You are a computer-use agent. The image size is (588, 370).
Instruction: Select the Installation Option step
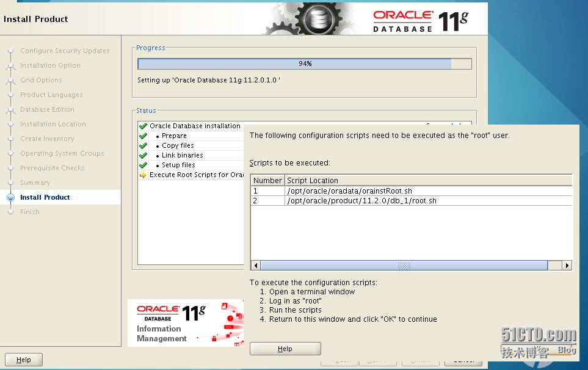(x=50, y=65)
